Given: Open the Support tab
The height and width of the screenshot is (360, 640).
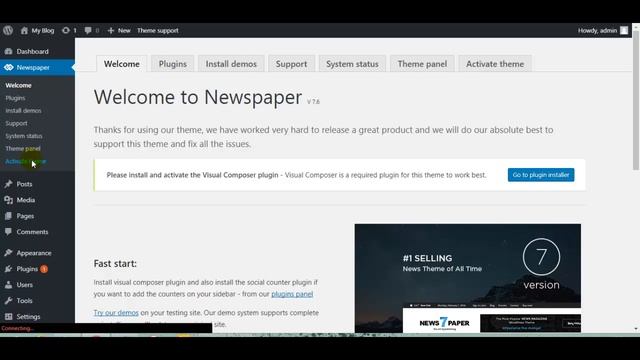Looking at the screenshot, I should (291, 64).
